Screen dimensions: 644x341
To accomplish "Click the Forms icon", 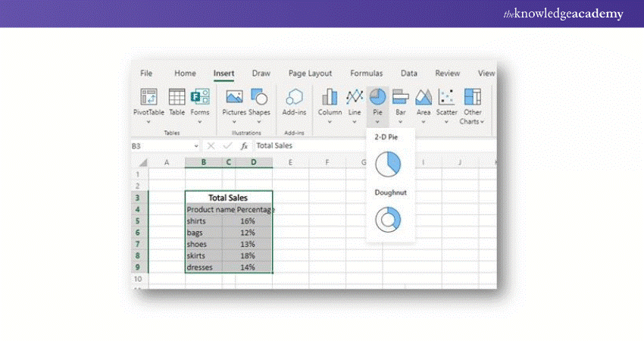I will (200, 97).
